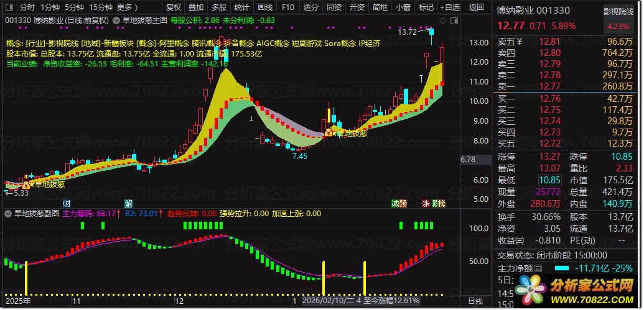This screenshot has width=644, height=310.
Task: Click the 6.78 price axis cursor value
Action: (x=468, y=160)
